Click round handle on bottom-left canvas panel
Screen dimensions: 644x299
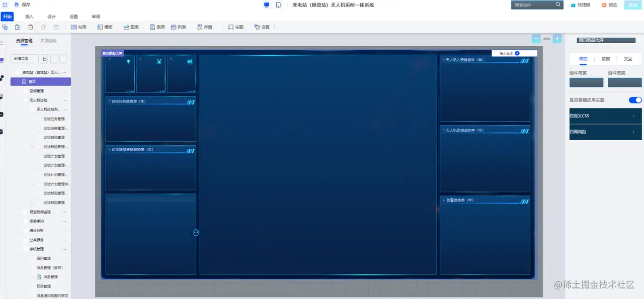point(196,233)
